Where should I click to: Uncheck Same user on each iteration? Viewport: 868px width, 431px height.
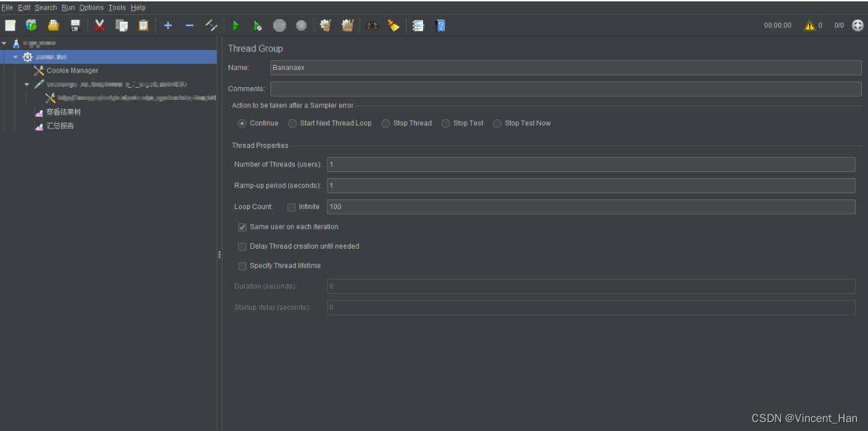(x=242, y=227)
